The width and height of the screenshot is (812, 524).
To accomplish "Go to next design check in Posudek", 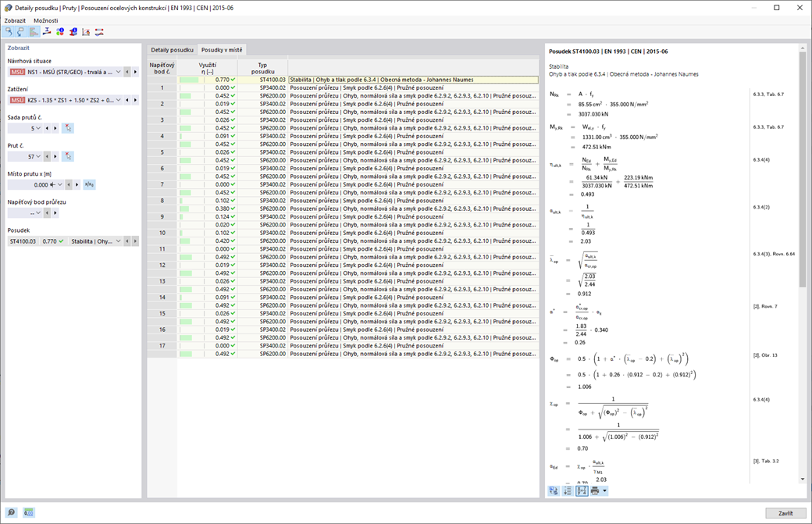I will tap(136, 241).
